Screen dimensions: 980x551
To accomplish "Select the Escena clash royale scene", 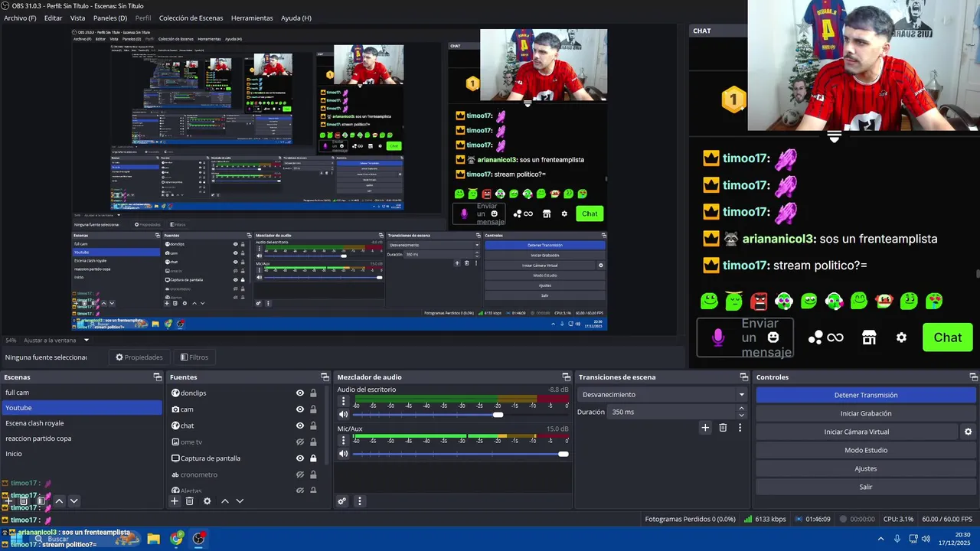I will coord(80,423).
